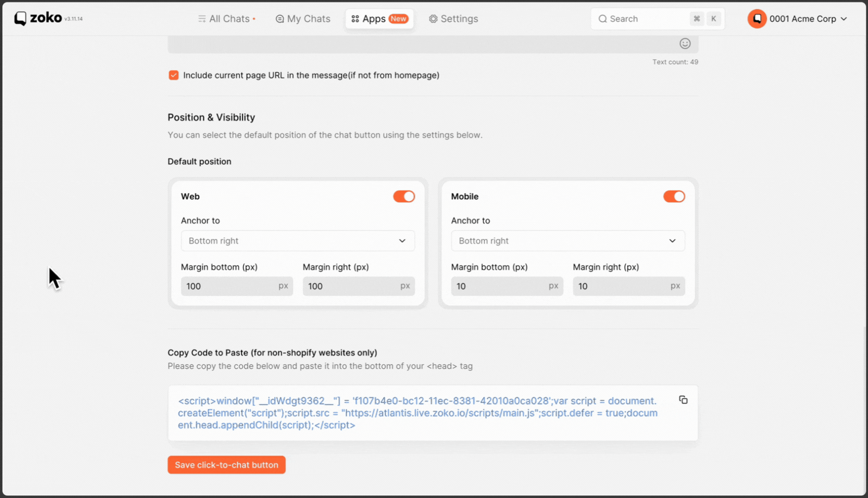Click the v3.11.14 version label
This screenshot has height=498, width=868.
pos(73,19)
